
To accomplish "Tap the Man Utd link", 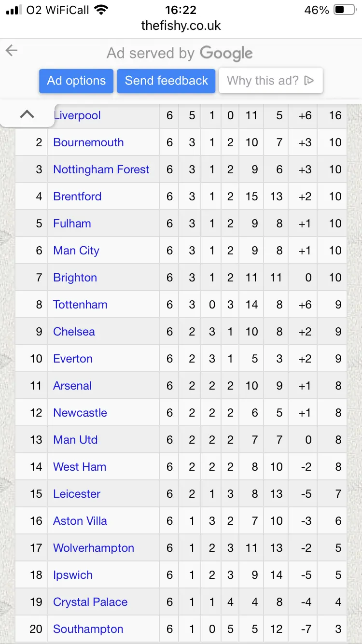I will tap(75, 440).
